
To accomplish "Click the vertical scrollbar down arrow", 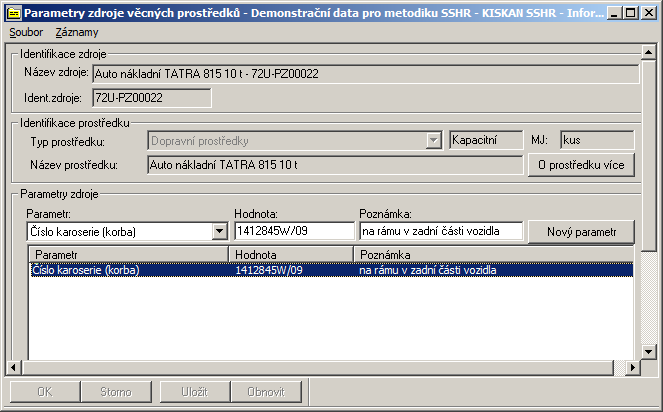I will 648,351.
